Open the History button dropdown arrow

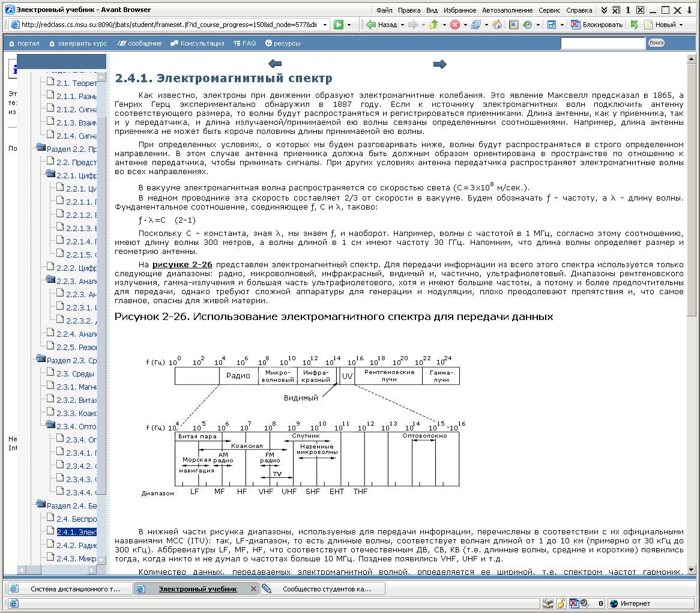coord(538,25)
